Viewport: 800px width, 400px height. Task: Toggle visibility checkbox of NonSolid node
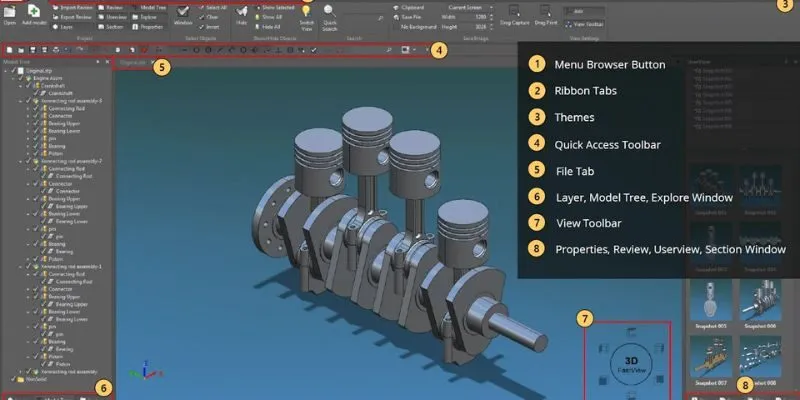(11, 379)
